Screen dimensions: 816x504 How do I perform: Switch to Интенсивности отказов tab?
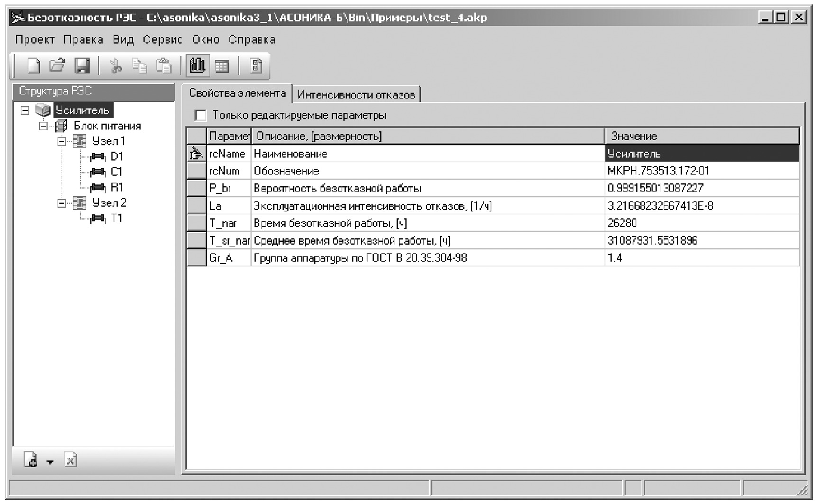356,94
